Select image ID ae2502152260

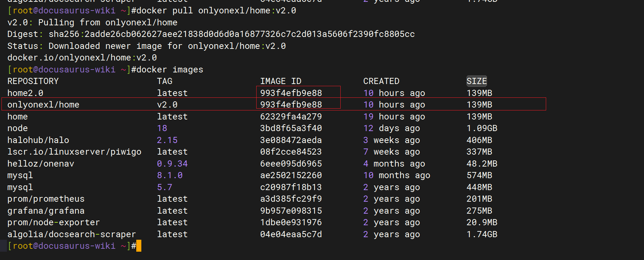(291, 175)
